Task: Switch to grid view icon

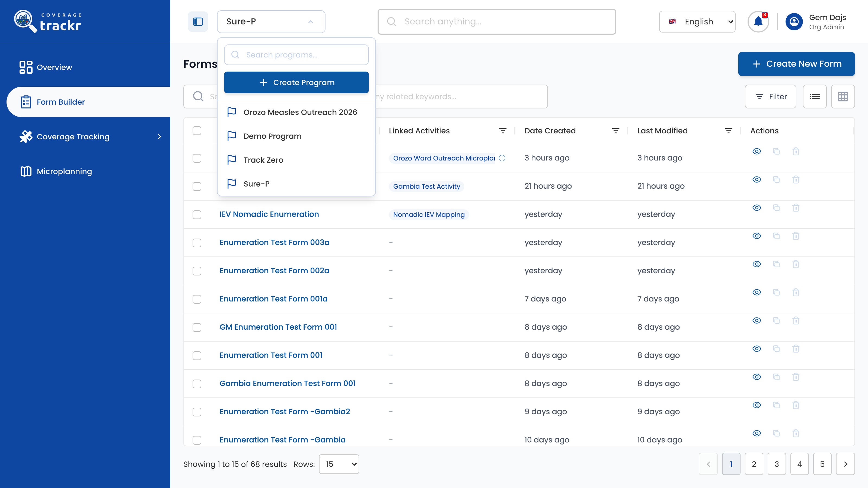Action: [x=843, y=97]
